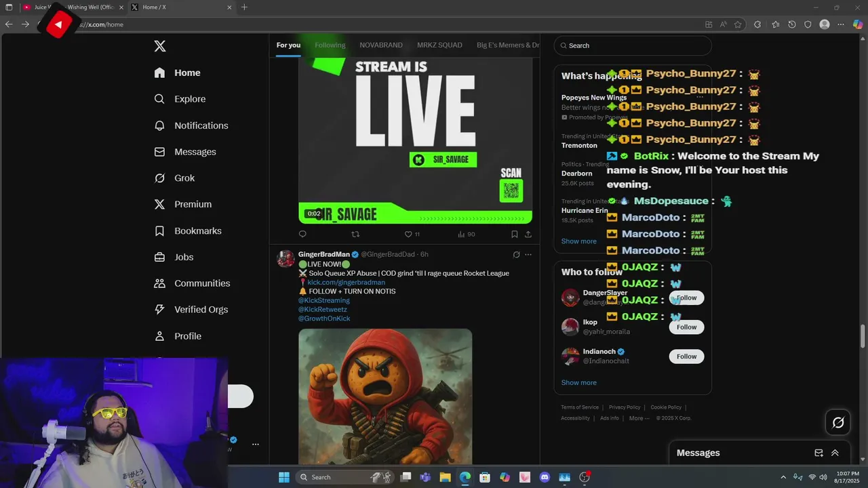The height and width of the screenshot is (488, 868).
Task: Click the page vertical scrollbar thumb
Action: 863,335
